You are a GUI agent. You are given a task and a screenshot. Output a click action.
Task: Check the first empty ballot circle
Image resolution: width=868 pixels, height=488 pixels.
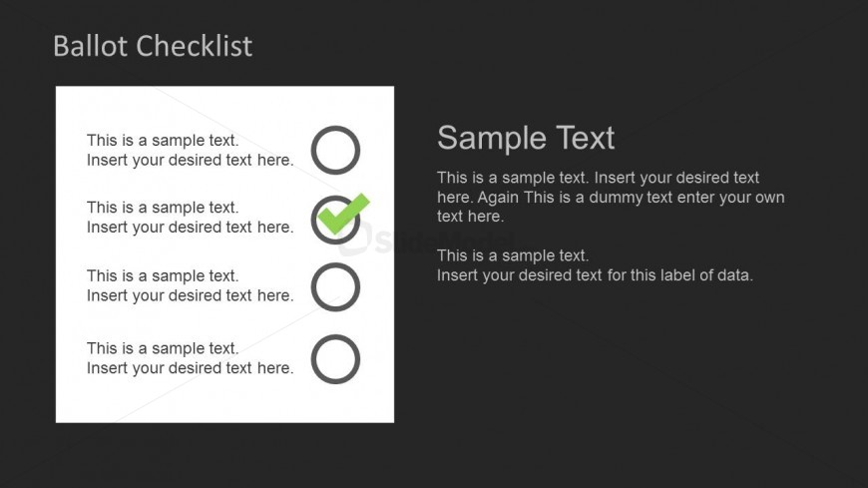pyautogui.click(x=335, y=150)
